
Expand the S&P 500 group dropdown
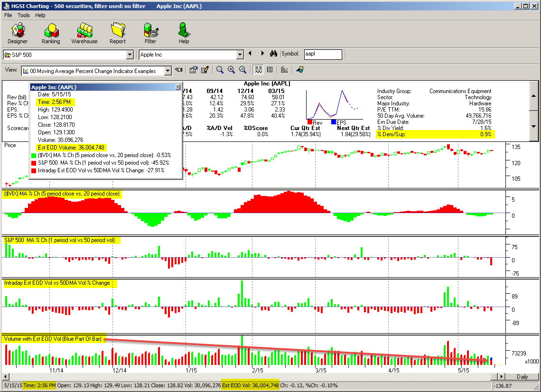[x=130, y=55]
